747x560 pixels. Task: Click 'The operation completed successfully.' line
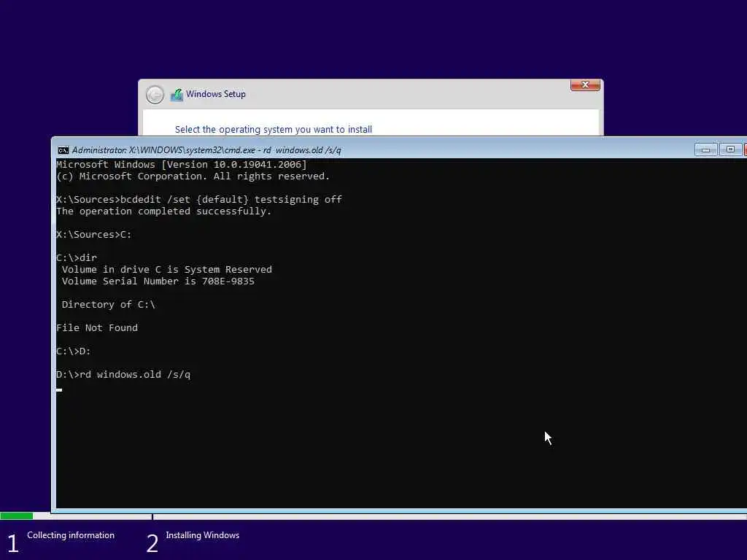[164, 211]
